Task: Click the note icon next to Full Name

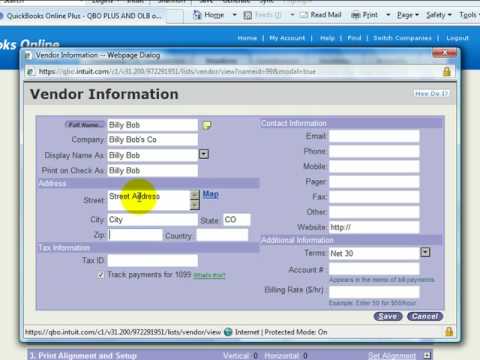Action: click(207, 125)
